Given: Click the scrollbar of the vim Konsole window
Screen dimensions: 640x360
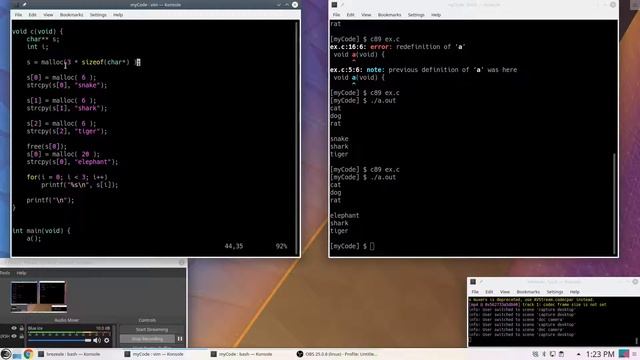Looking at the screenshot, I should [x=296, y=138].
